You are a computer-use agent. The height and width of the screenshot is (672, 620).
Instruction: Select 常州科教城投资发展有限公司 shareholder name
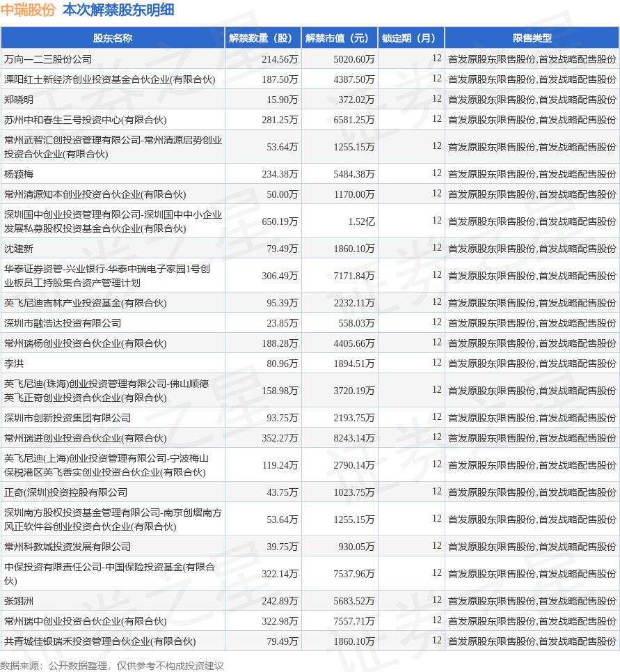tap(67, 547)
